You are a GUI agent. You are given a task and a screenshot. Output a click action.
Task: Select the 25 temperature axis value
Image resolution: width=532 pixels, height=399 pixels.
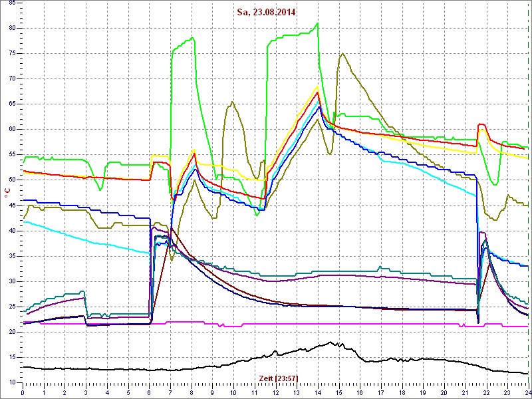[x=11, y=307]
